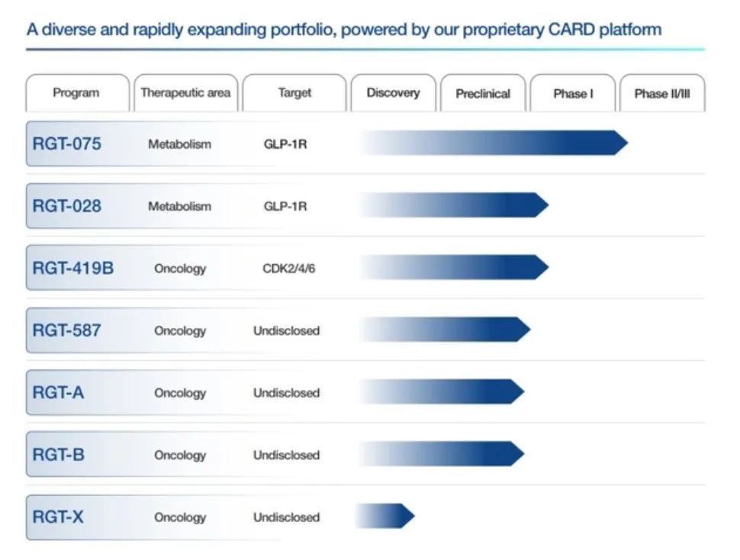Screen dimensions: 740x560
Task: Click the CDK2/4/6 target text
Action: (289, 269)
